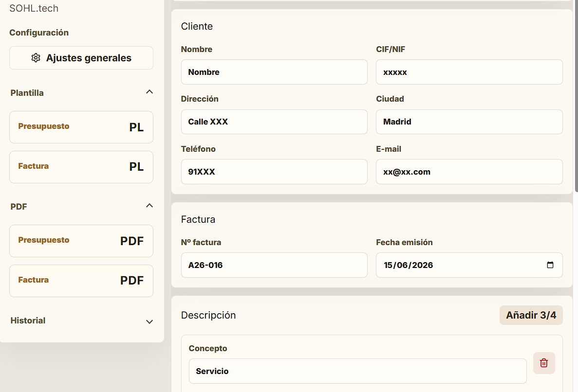This screenshot has width=578, height=392.
Task: Delete the Servicio concept with trash icon
Action: coord(544,363)
